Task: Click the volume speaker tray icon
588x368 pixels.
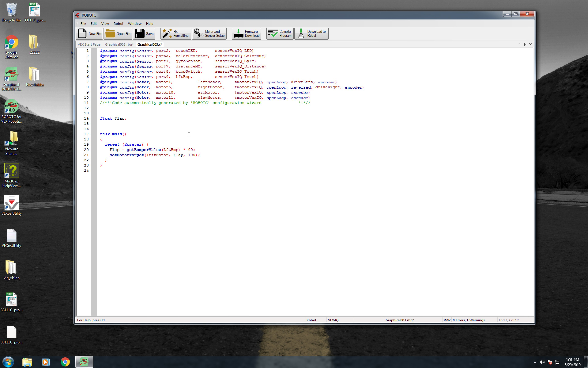Action: click(x=542, y=362)
